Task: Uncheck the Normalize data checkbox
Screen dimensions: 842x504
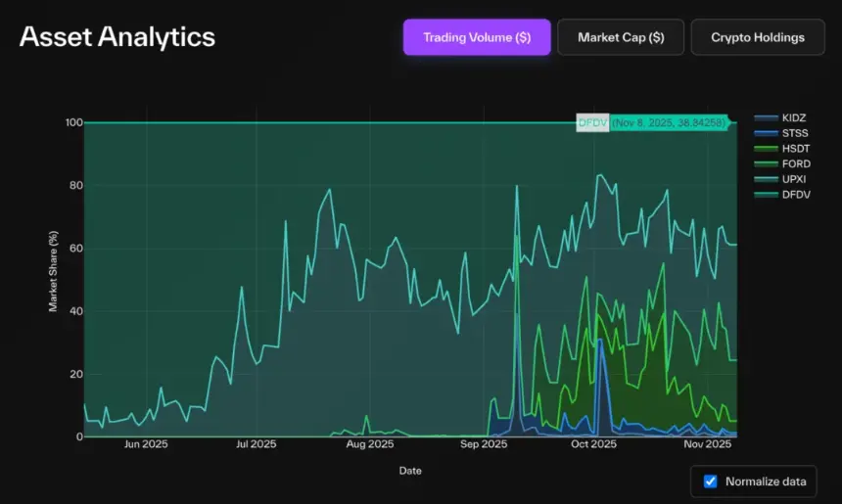Action: (x=711, y=481)
